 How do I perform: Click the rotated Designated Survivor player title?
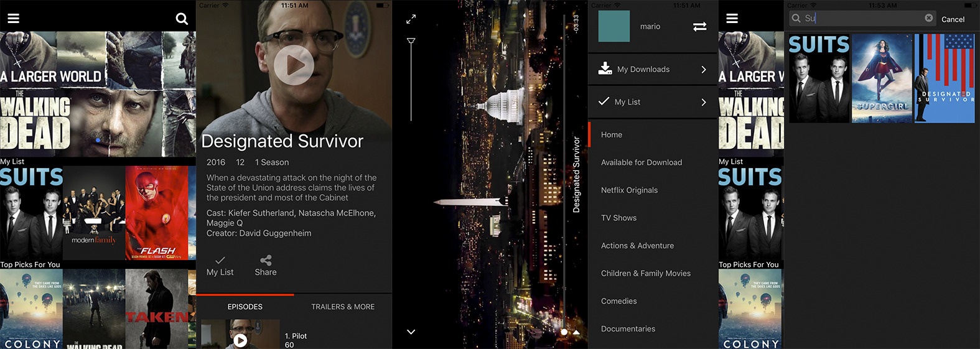click(x=576, y=175)
